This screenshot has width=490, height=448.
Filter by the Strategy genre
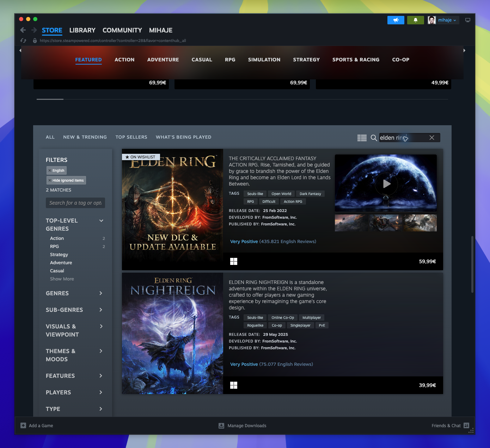[59, 255]
